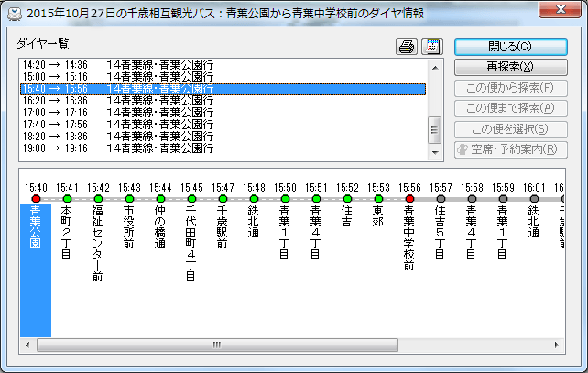The height and width of the screenshot is (373, 588).
Task: Click left arrow of horizontal route scrollbar
Action: click(27, 346)
